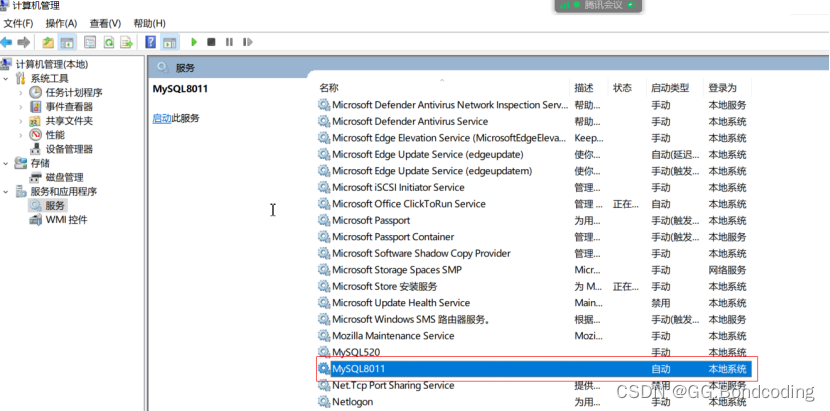
Task: Toggle Show/Hide Console Tree toolbar icon
Action: [x=67, y=42]
